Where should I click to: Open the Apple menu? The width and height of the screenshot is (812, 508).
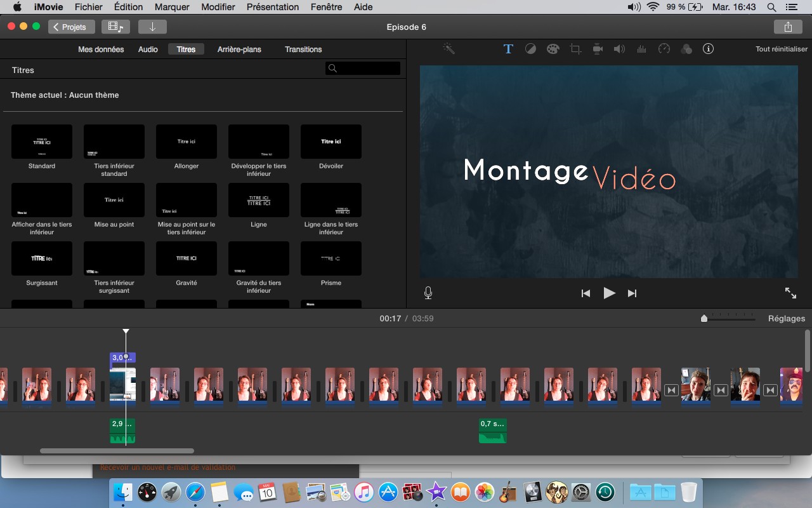pyautogui.click(x=17, y=7)
